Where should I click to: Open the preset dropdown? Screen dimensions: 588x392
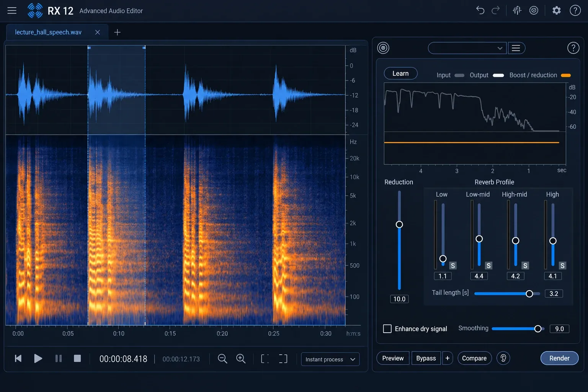pos(467,48)
